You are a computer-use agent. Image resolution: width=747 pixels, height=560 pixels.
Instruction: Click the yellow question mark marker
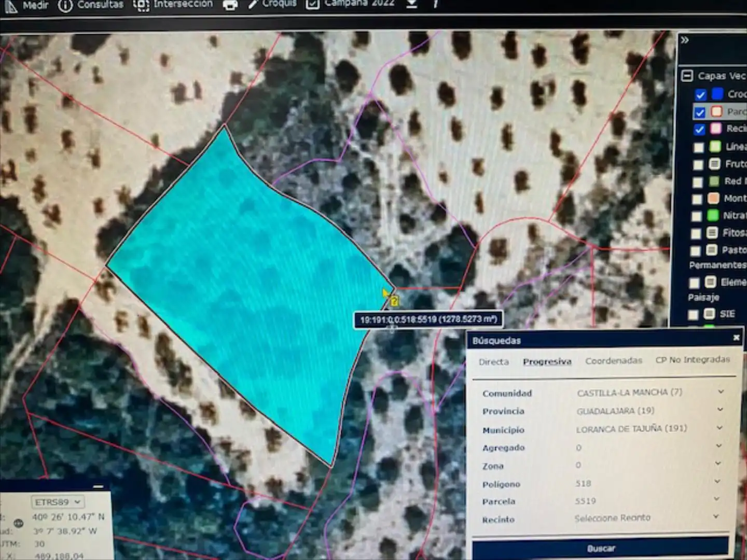tap(394, 301)
